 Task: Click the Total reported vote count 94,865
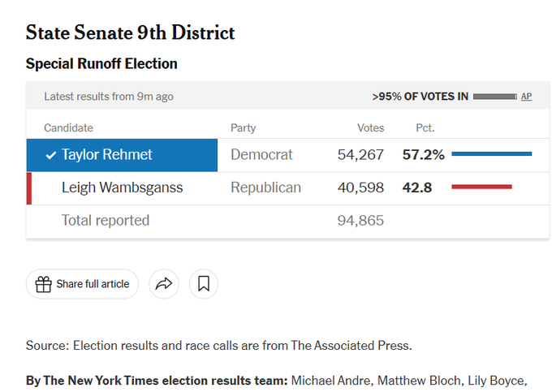tap(360, 221)
